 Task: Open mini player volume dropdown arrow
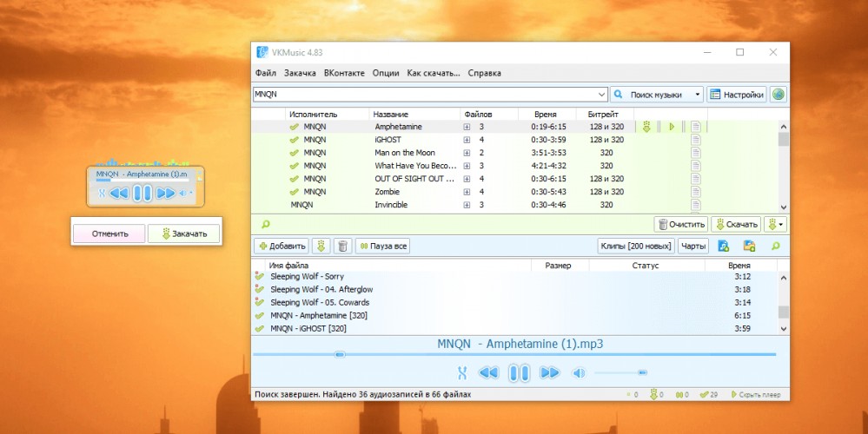pos(191,193)
